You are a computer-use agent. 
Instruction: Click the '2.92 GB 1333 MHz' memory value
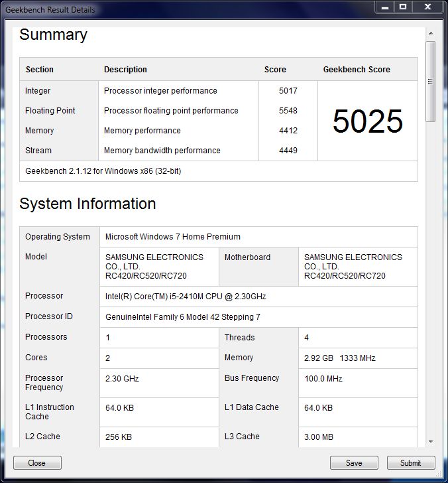[x=340, y=358]
